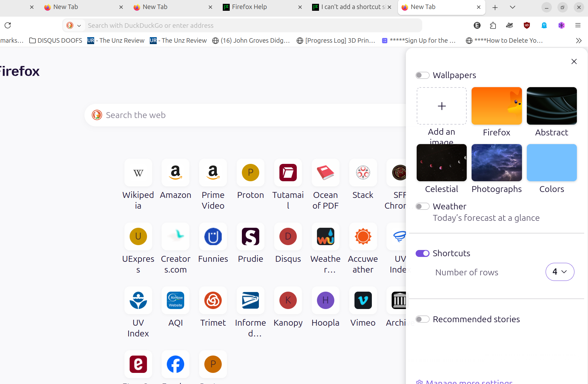The image size is (588, 384).
Task: Open a new tab with plus button
Action: [x=495, y=7]
